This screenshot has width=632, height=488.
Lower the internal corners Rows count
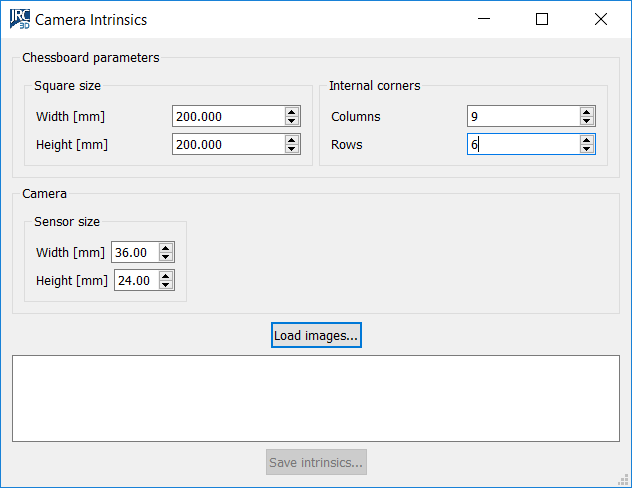point(587,149)
